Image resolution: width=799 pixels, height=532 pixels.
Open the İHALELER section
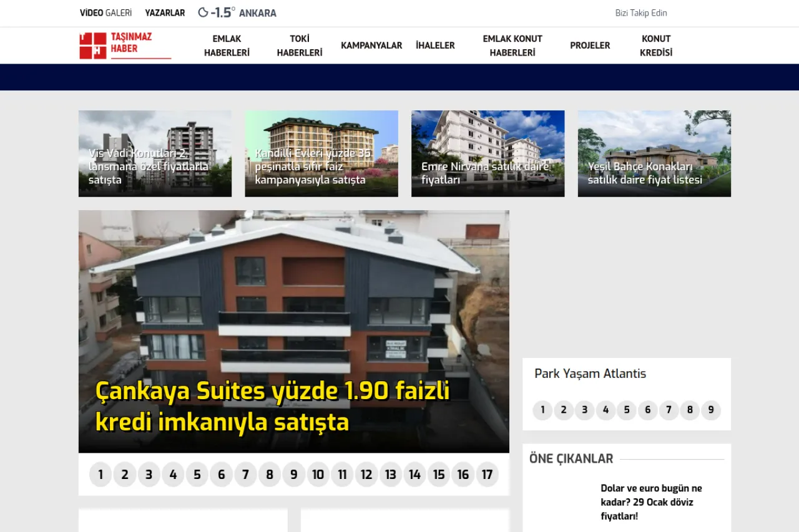click(435, 45)
